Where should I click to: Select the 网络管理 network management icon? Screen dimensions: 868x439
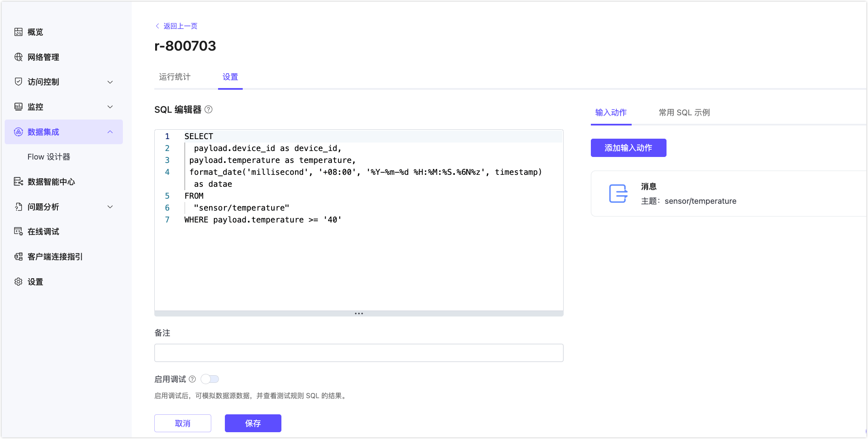[x=18, y=57]
